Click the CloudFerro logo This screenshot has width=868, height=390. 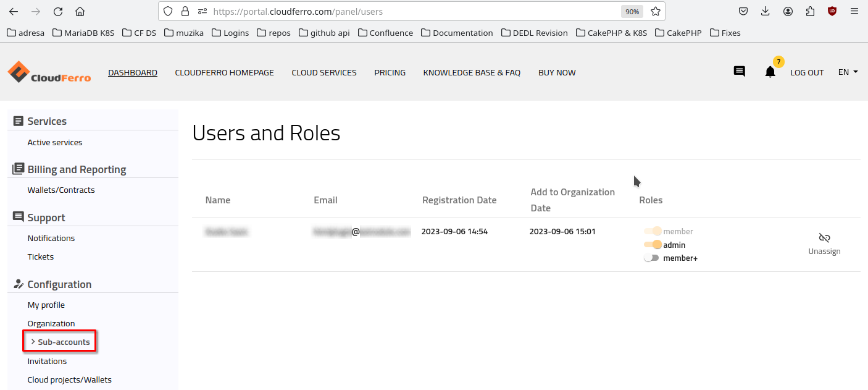49,72
